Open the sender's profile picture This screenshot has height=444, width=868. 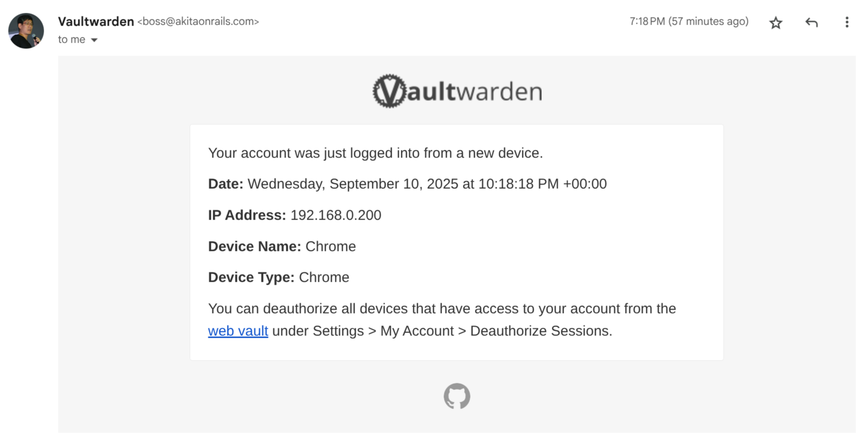(x=26, y=31)
